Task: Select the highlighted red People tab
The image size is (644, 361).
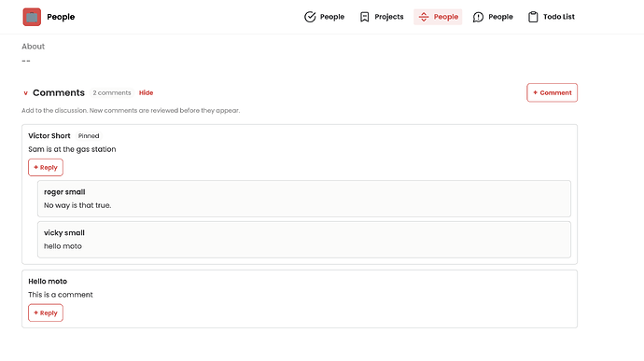Action: 438,17
